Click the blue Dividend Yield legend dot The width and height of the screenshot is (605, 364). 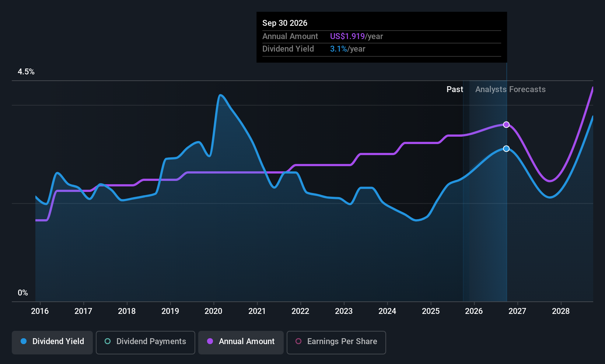tap(24, 341)
